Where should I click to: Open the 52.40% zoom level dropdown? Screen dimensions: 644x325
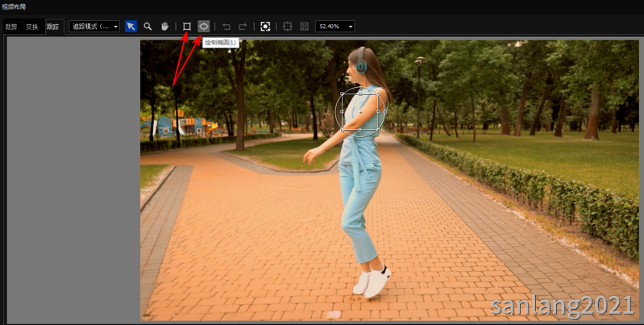point(334,27)
